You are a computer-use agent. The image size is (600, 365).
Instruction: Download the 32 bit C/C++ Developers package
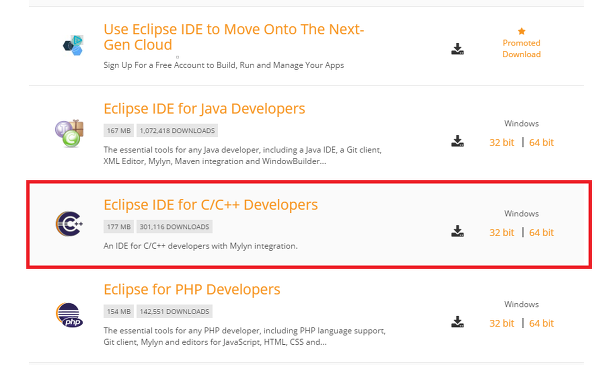pyautogui.click(x=502, y=232)
